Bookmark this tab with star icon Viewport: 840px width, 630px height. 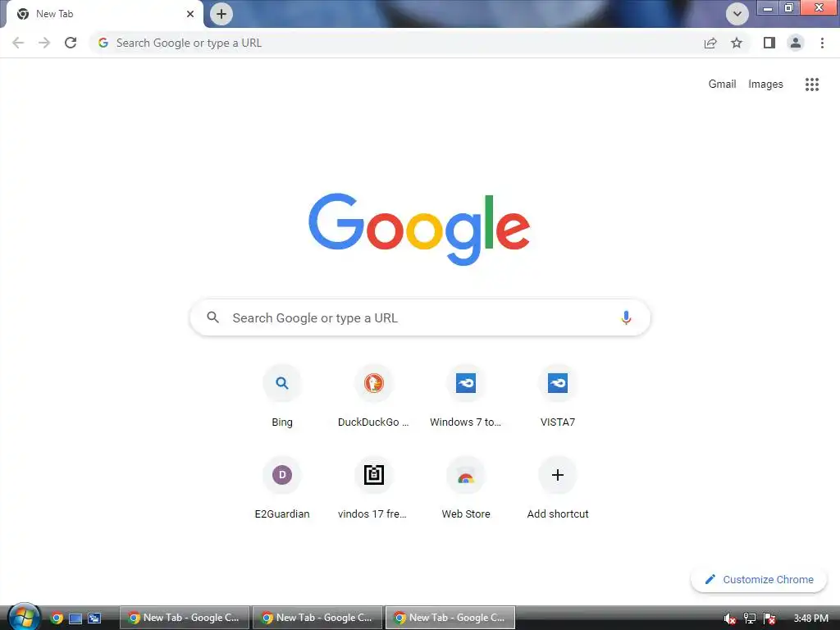click(x=737, y=43)
